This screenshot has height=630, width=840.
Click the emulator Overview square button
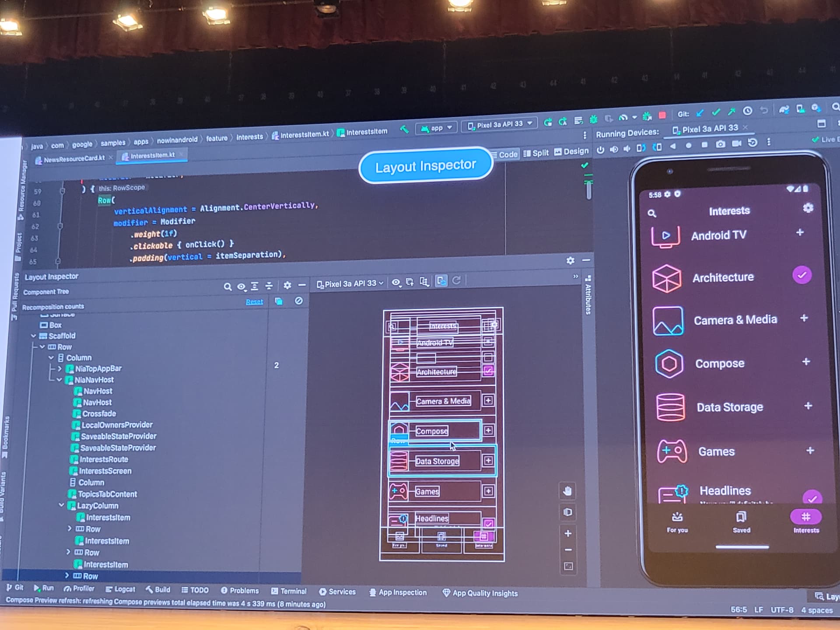(x=704, y=145)
